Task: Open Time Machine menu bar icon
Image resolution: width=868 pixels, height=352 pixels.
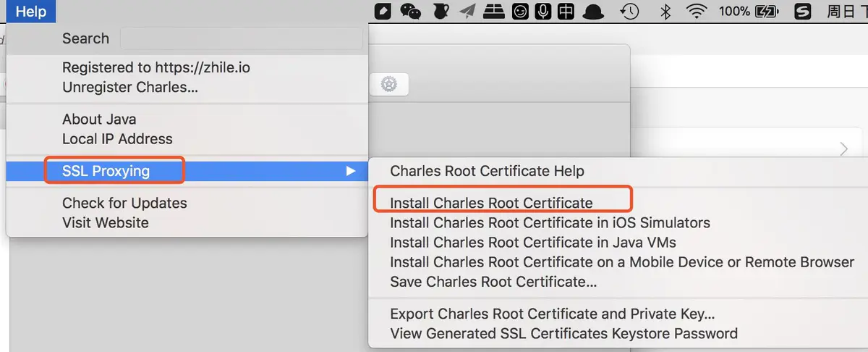Action: 630,11
